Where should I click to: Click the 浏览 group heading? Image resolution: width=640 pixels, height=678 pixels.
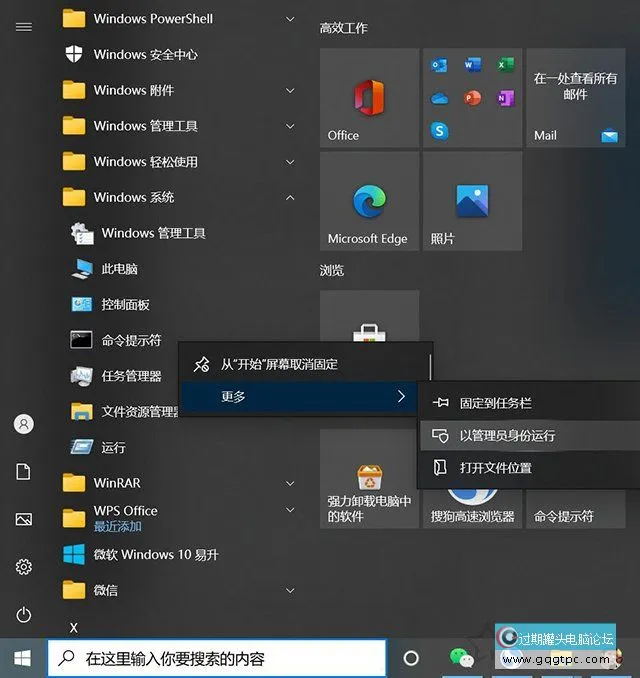[332, 271]
